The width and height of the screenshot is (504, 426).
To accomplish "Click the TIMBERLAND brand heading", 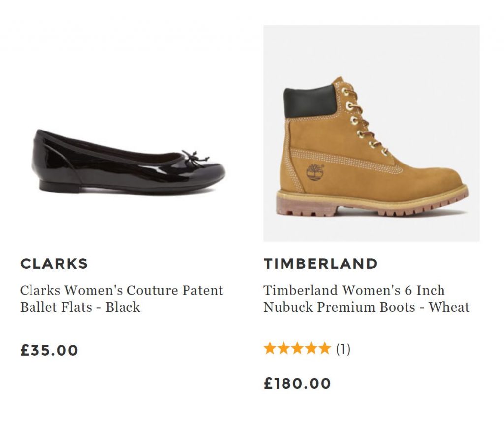I will coord(320,263).
